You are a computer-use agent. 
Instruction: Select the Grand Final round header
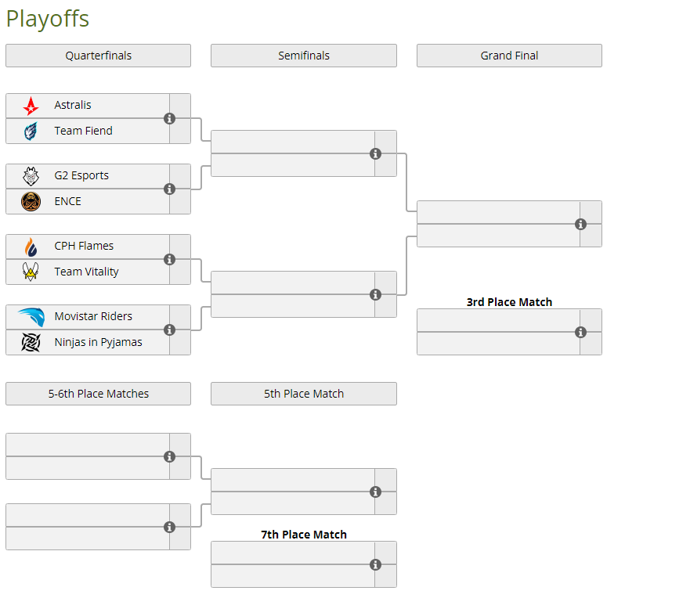[x=509, y=56]
